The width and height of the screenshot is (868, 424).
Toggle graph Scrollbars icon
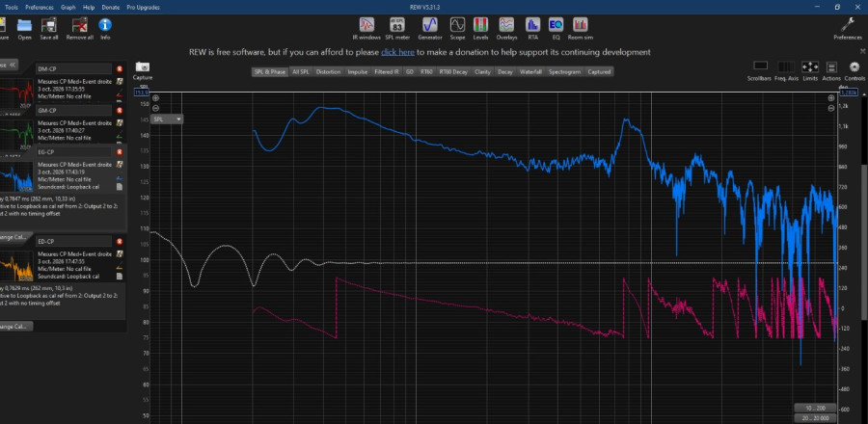761,66
